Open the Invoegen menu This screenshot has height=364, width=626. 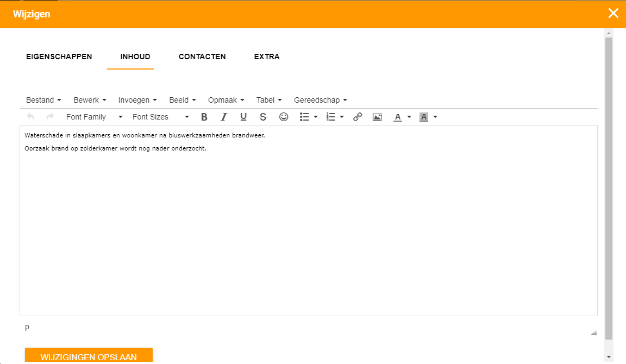[137, 100]
